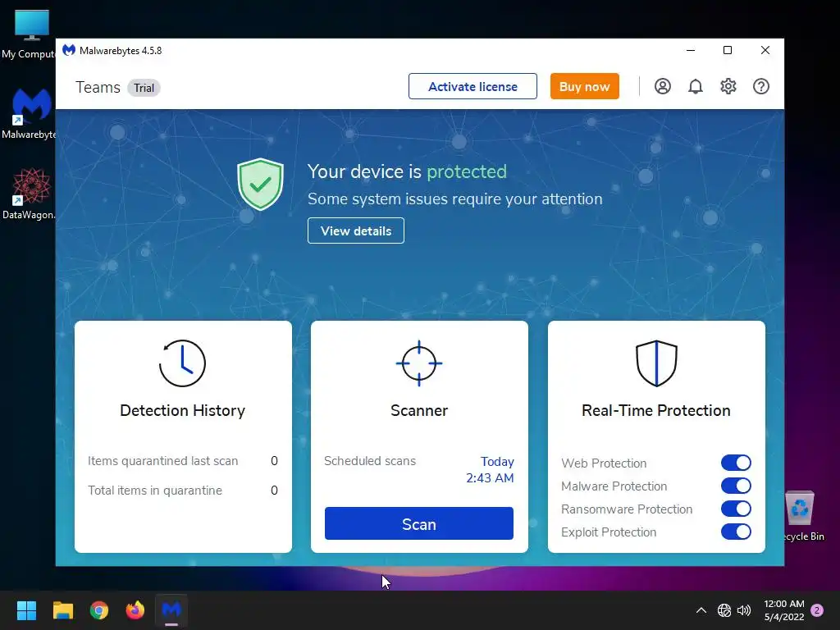Minimize the Malwarebytes window
The height and width of the screenshot is (630, 840).
tap(691, 50)
